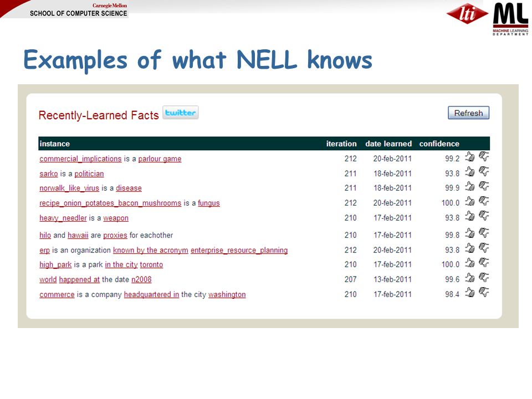Open the politician category link
Image resolution: width=532 pixels, height=399 pixels.
[89, 173]
